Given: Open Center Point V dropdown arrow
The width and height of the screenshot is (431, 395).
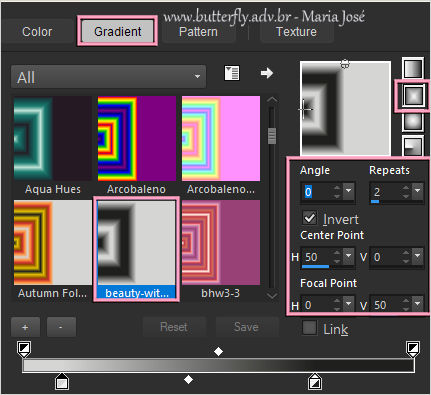Looking at the screenshot, I should tap(418, 256).
